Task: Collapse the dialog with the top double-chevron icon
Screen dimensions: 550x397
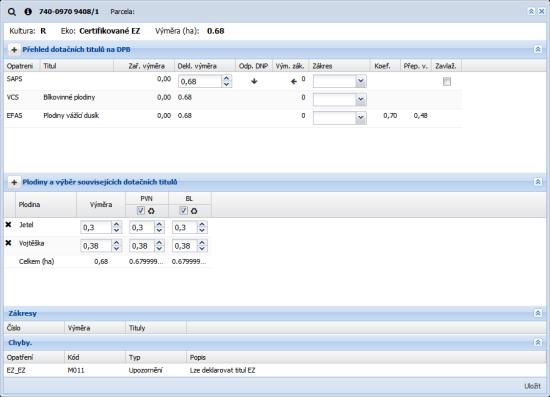Action: click(x=531, y=12)
